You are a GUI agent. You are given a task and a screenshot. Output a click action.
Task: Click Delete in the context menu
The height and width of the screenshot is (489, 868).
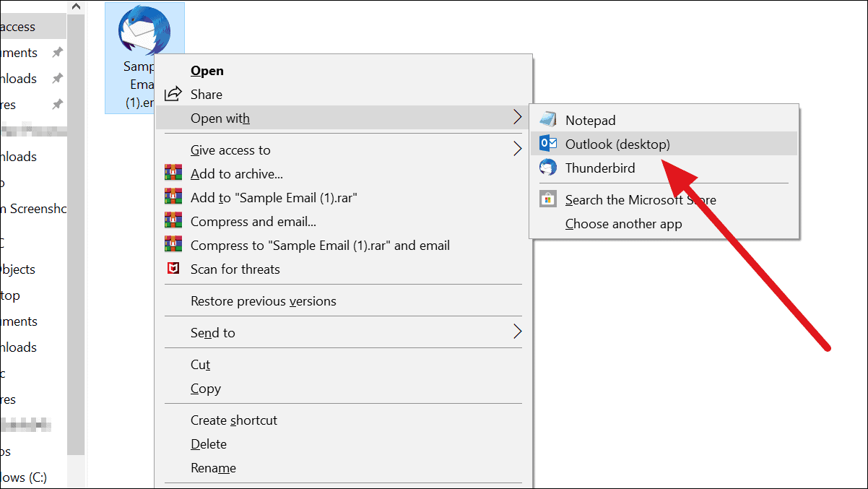click(209, 443)
